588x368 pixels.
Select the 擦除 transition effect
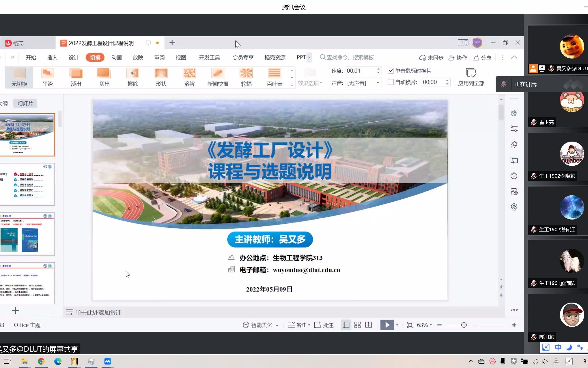tap(133, 77)
